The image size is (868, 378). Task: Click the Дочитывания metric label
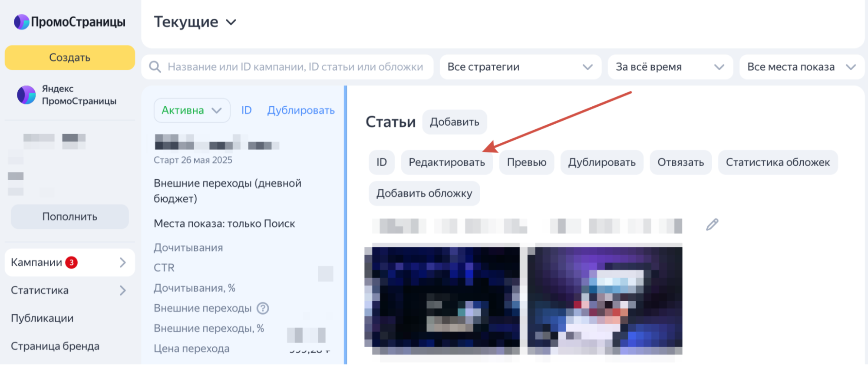(x=188, y=248)
